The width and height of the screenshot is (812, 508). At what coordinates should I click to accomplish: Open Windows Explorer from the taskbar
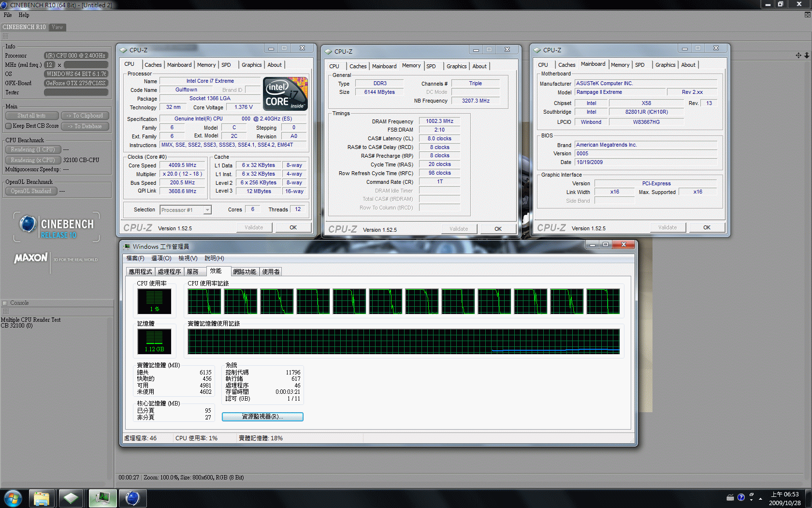42,498
